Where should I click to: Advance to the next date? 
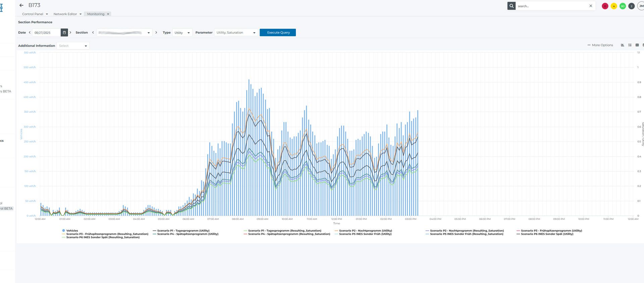click(70, 33)
